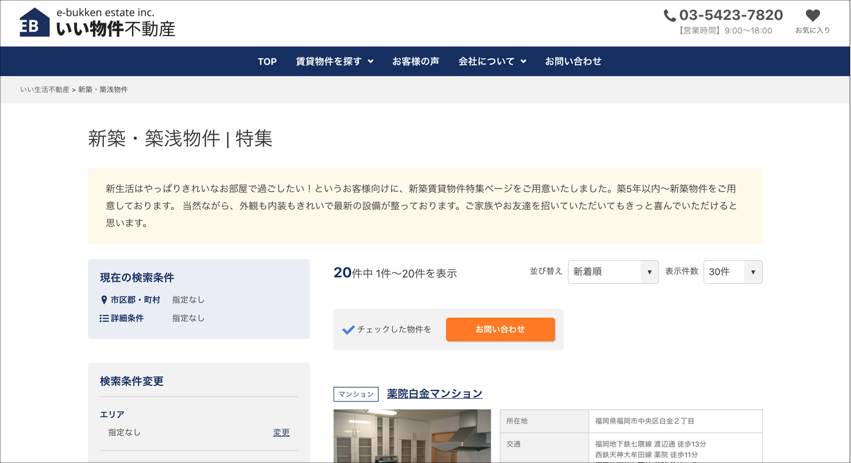Click the phone number 03-5423-7820
Image resolution: width=851 pixels, height=463 pixels.
tap(730, 15)
